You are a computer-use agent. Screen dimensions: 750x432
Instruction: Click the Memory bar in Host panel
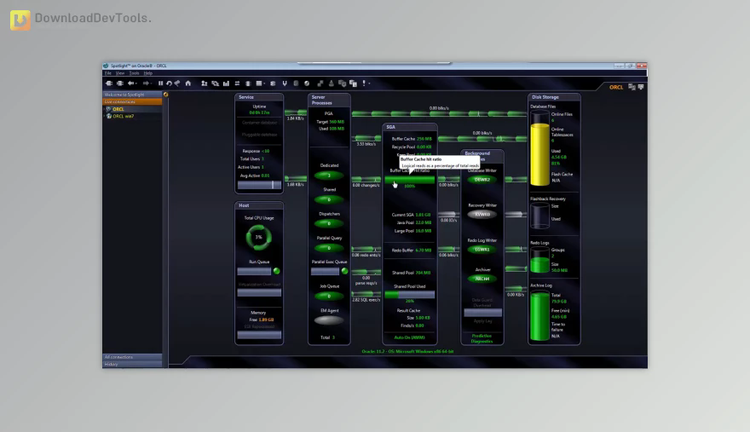tap(259, 335)
